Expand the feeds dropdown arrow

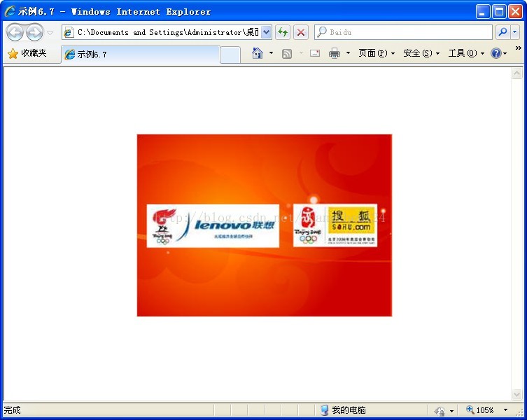point(301,53)
